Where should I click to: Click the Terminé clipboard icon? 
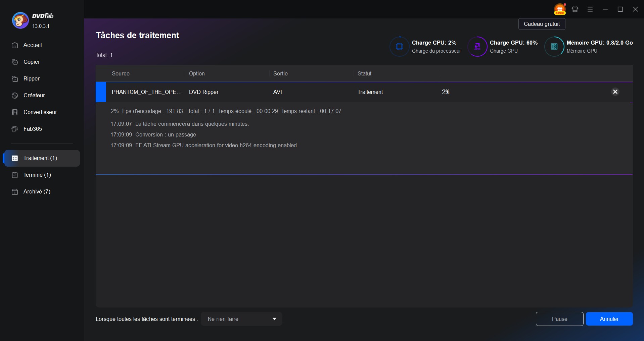coord(15,175)
